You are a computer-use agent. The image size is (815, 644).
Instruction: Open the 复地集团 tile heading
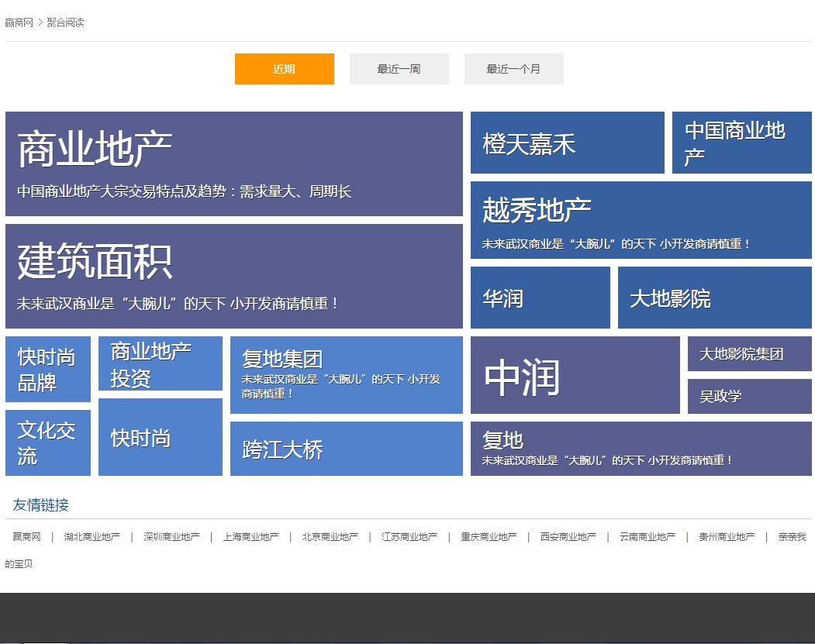282,359
